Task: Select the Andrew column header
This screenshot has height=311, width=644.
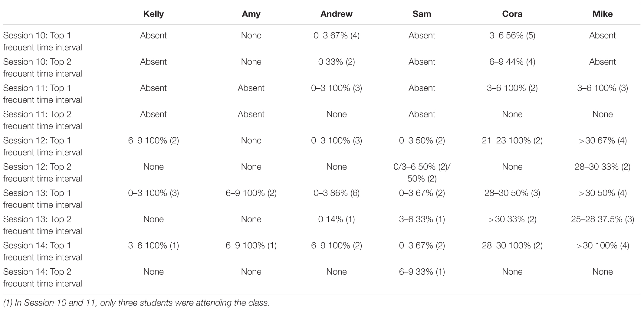Action: pyautogui.click(x=337, y=14)
